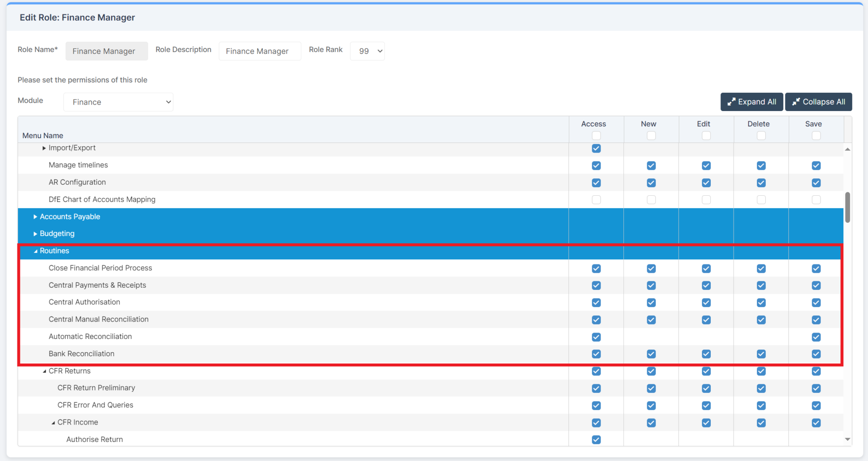Uncheck Delete permission for Manage timelines
868x461 pixels.
pos(761,166)
